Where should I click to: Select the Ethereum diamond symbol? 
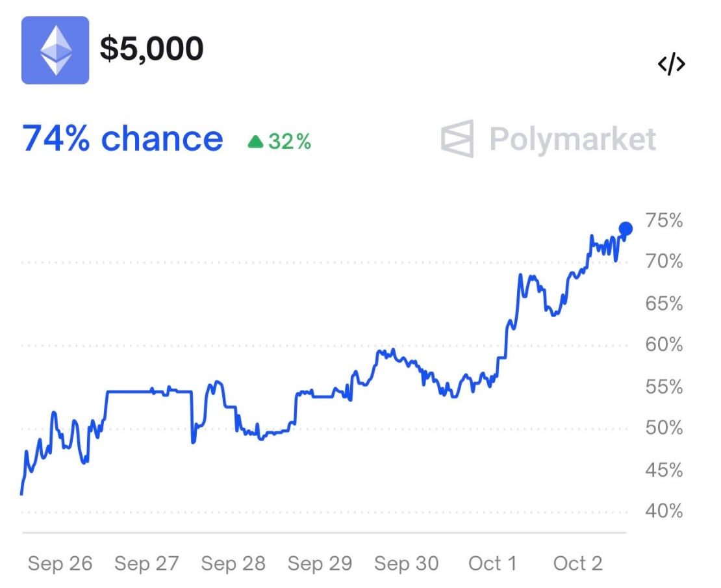pyautogui.click(x=56, y=49)
